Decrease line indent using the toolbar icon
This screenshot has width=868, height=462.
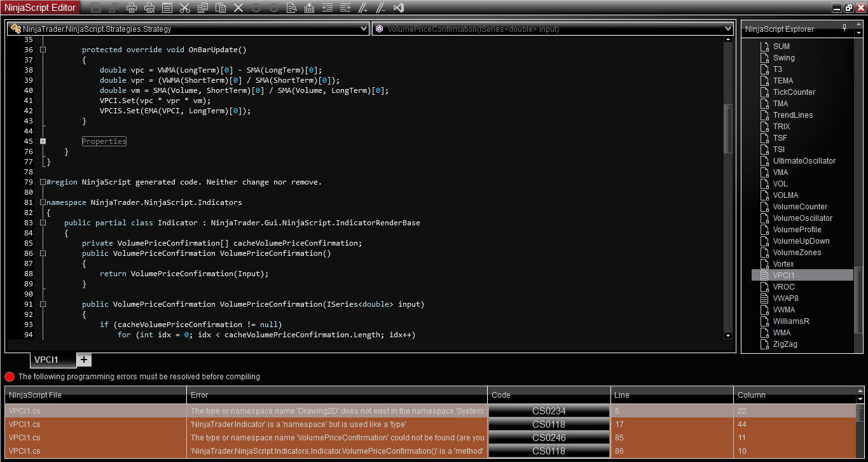pyautogui.click(x=327, y=8)
